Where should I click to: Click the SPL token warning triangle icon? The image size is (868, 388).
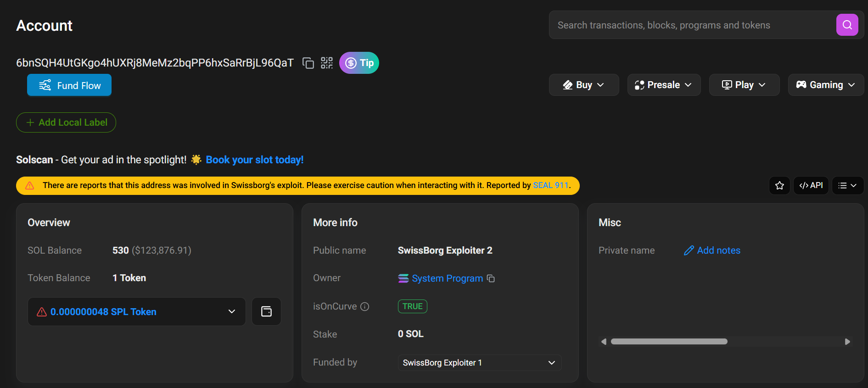click(x=42, y=312)
